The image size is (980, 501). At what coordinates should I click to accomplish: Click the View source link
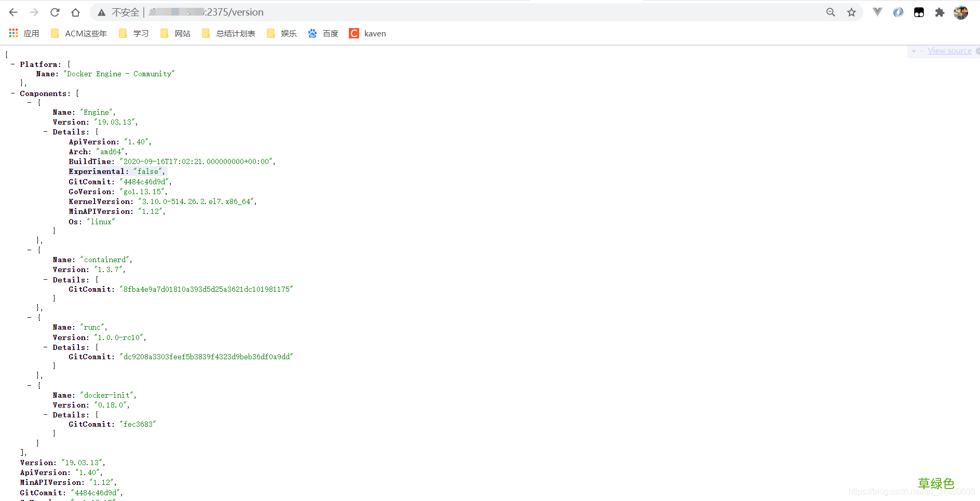(949, 51)
